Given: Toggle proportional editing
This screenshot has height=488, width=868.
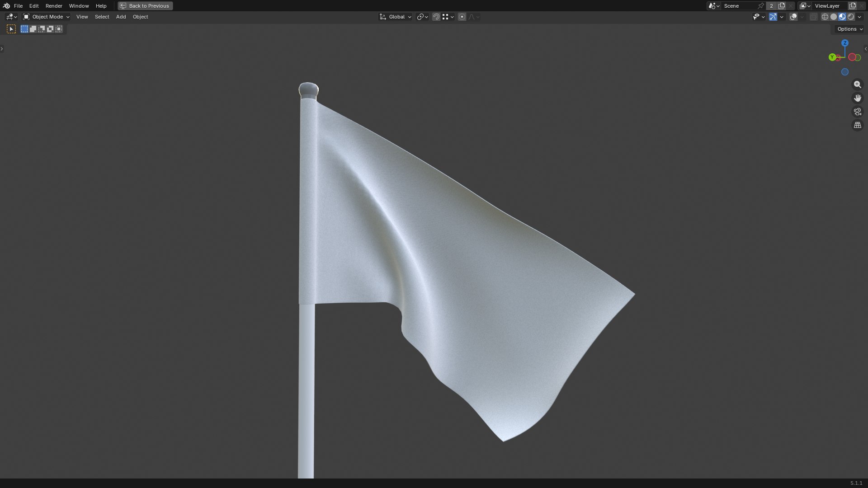Looking at the screenshot, I should pyautogui.click(x=462, y=17).
